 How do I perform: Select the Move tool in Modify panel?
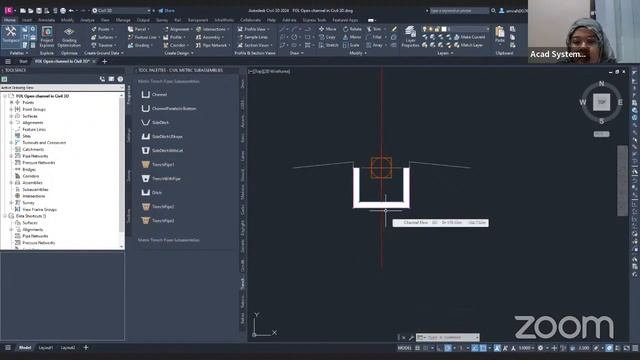(327, 29)
